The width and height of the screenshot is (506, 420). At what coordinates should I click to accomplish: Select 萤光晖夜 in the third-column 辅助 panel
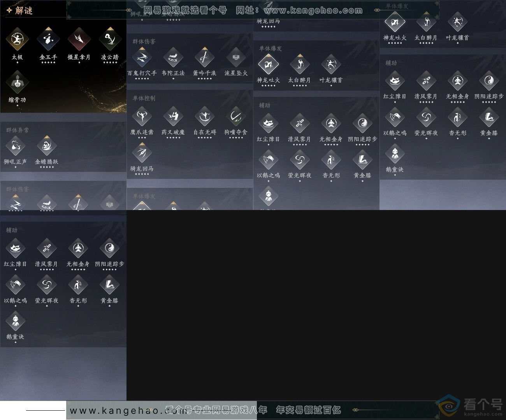coord(300,160)
